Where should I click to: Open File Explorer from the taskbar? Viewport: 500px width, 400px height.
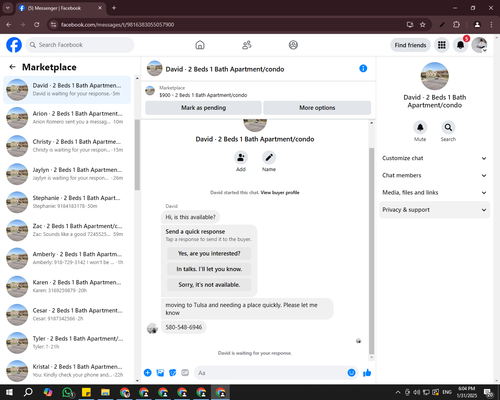tap(106, 392)
